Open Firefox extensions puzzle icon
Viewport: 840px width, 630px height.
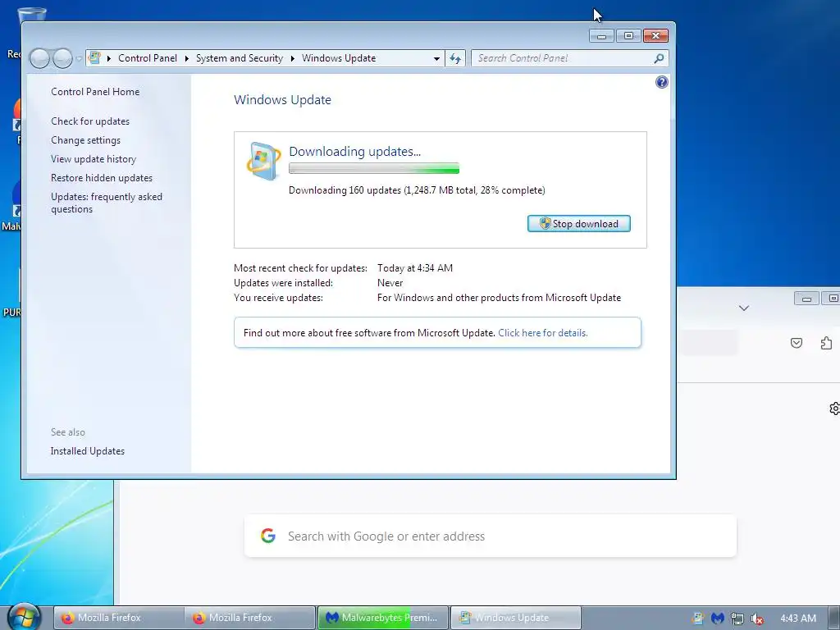(x=826, y=343)
